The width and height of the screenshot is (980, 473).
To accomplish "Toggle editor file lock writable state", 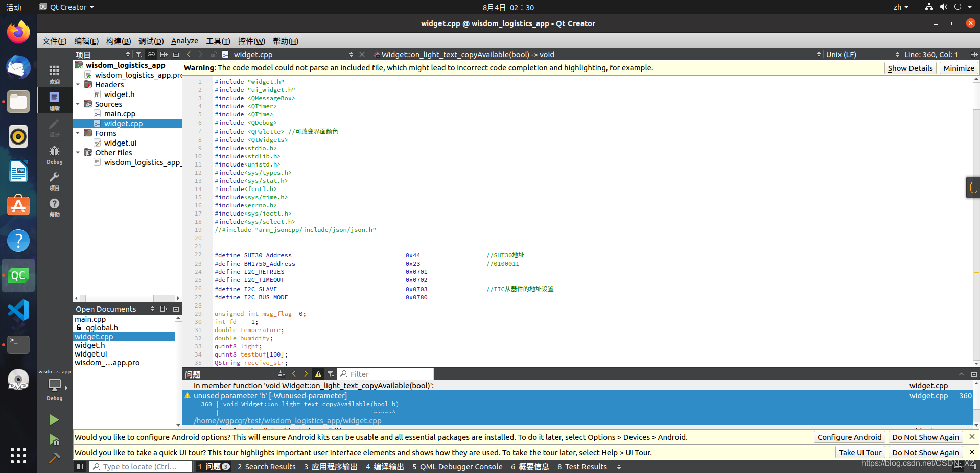I will [213, 54].
